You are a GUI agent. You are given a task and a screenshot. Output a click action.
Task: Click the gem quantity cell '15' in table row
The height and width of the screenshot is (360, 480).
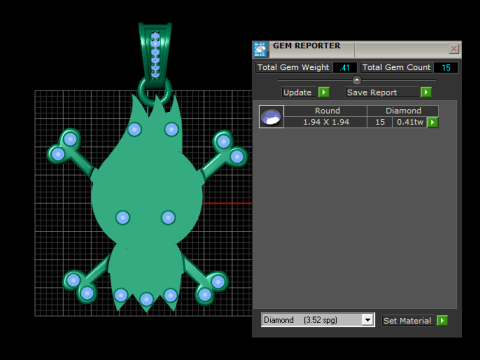pos(380,122)
